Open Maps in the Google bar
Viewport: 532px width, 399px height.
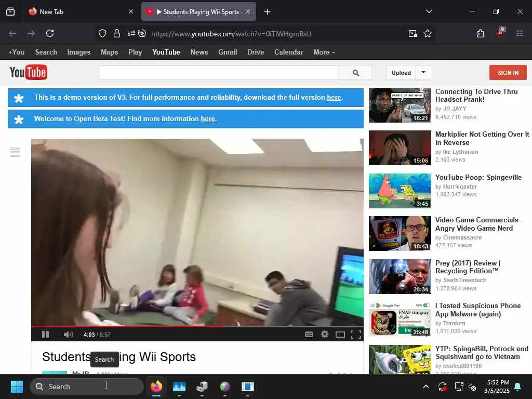109,52
